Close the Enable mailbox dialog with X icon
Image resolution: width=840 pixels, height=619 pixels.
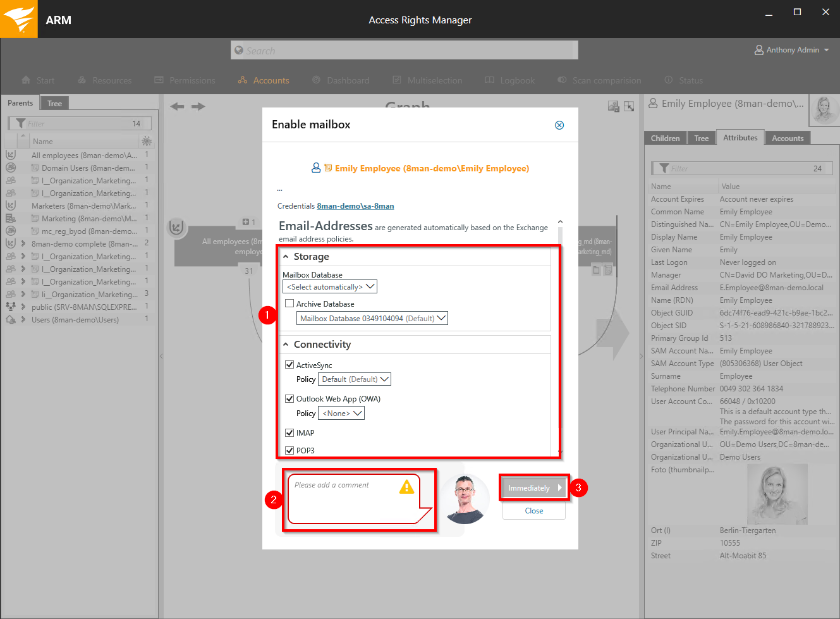tap(559, 125)
